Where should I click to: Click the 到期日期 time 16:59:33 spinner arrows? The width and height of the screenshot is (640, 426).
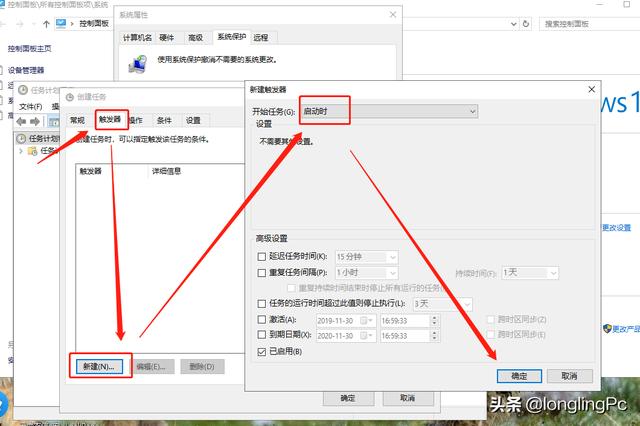(434, 336)
